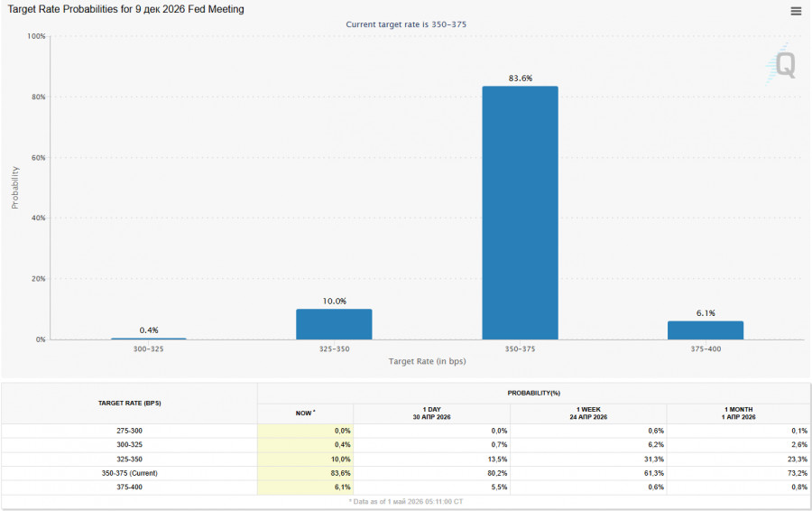
Task: Click the 1 day value 80,2%
Action: point(498,473)
